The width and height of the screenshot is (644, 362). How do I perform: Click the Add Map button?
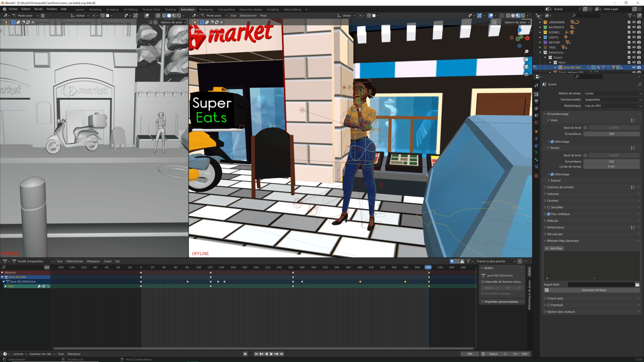554,248
